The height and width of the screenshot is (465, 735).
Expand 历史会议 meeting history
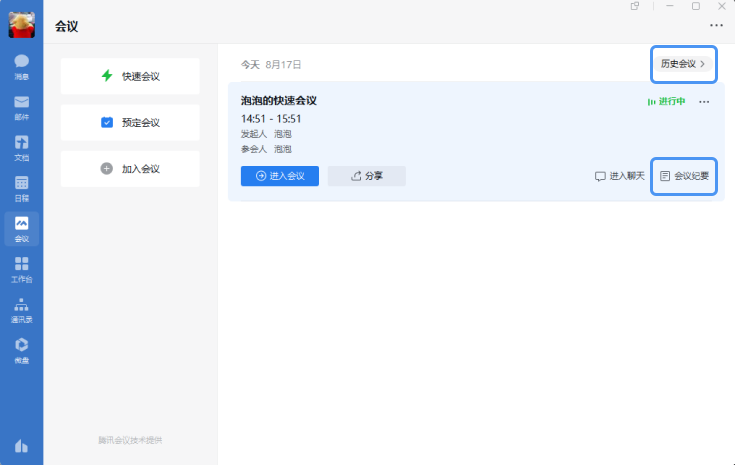(683, 64)
